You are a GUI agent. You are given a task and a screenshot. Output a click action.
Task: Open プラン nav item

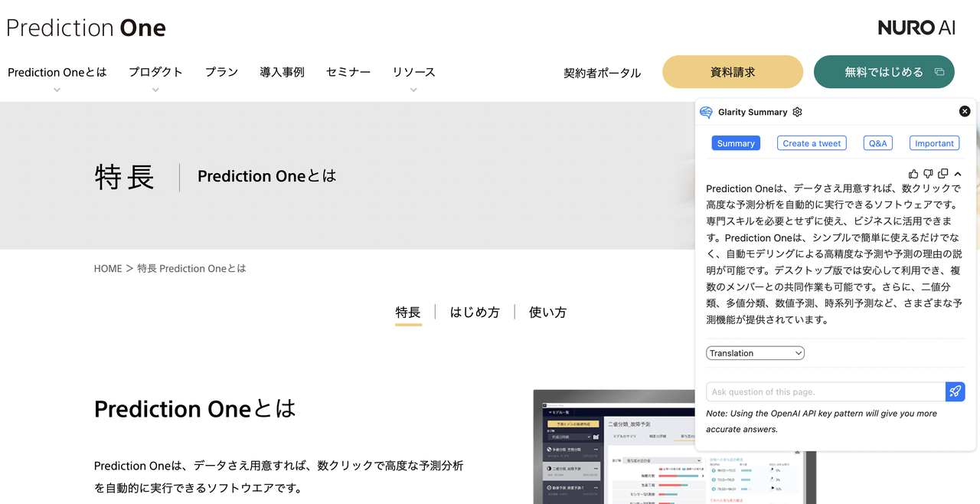pyautogui.click(x=221, y=72)
